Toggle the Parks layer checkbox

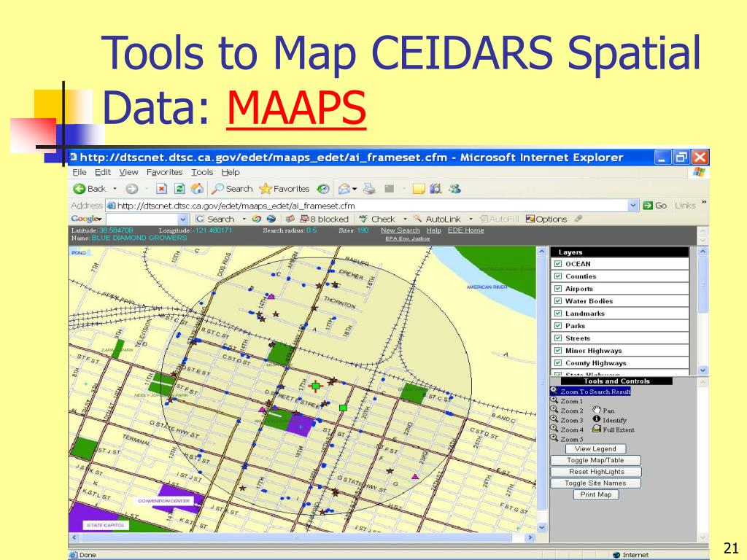pos(558,325)
